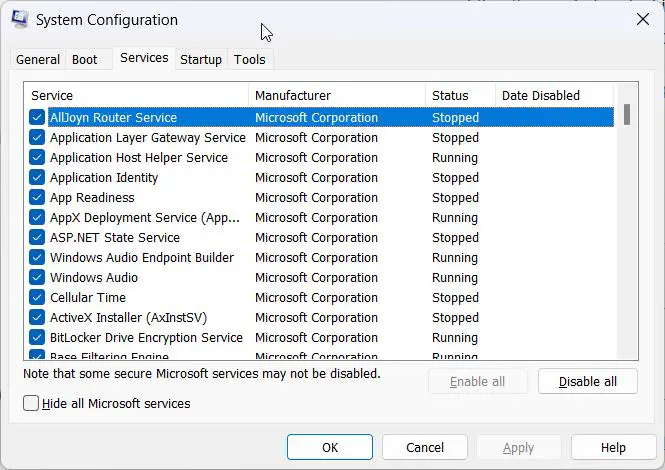Viewport: 665px width, 470px height.
Task: Click the Cancel button
Action: tap(425, 447)
